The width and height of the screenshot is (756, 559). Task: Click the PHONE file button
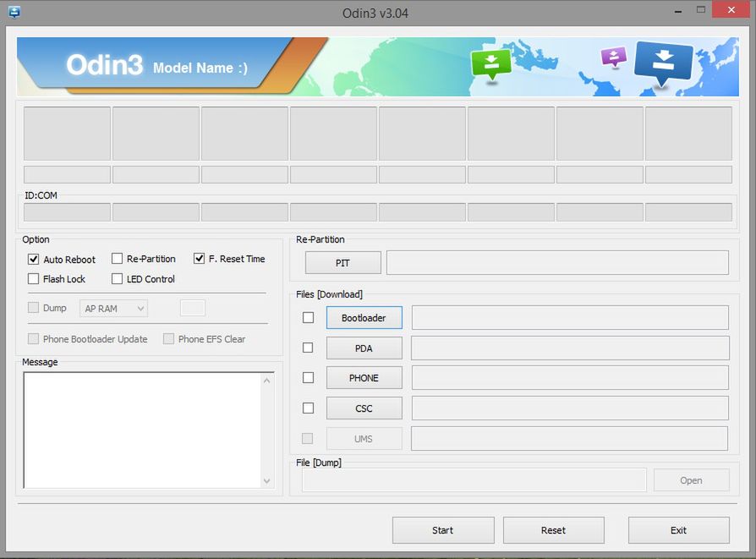364,378
